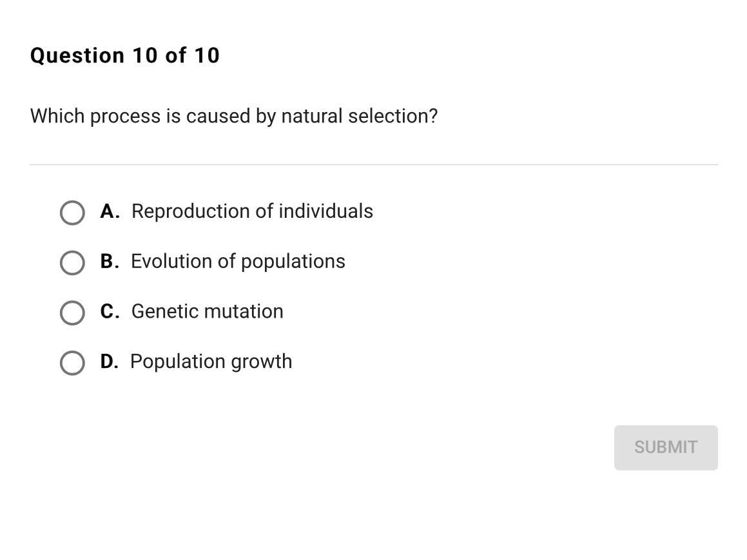Image resolution: width=747 pixels, height=560 pixels.
Task: Click the "Genetic mutation" answer text
Action: (207, 311)
